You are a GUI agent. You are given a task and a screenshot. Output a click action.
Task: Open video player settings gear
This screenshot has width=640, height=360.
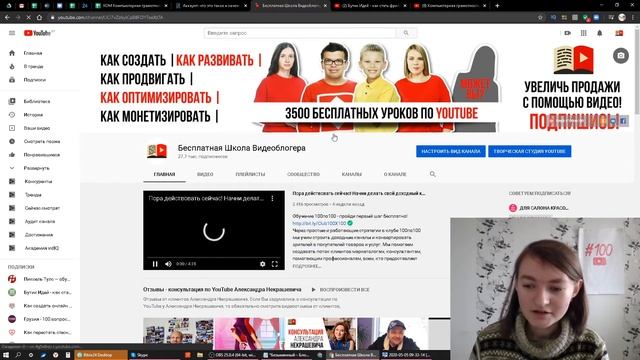[262, 264]
